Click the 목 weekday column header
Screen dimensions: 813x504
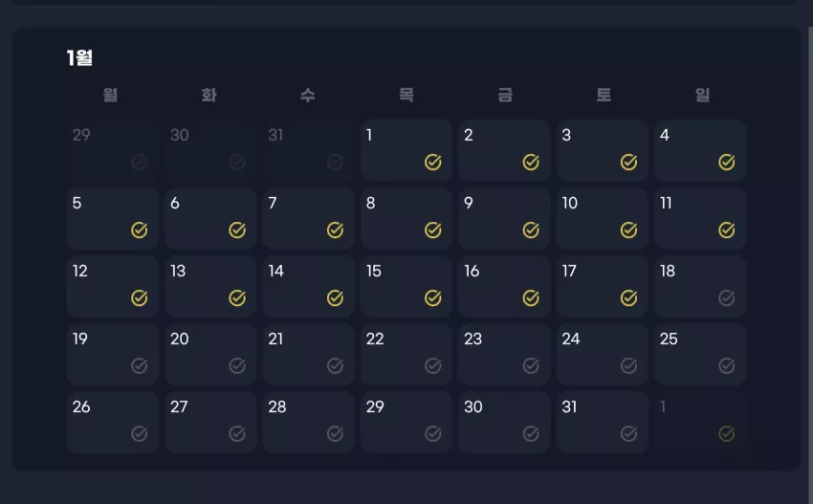pyautogui.click(x=406, y=95)
